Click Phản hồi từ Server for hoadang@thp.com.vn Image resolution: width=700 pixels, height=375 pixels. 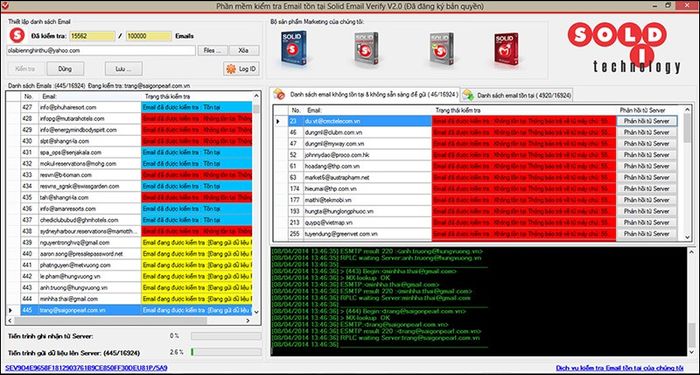(x=646, y=166)
